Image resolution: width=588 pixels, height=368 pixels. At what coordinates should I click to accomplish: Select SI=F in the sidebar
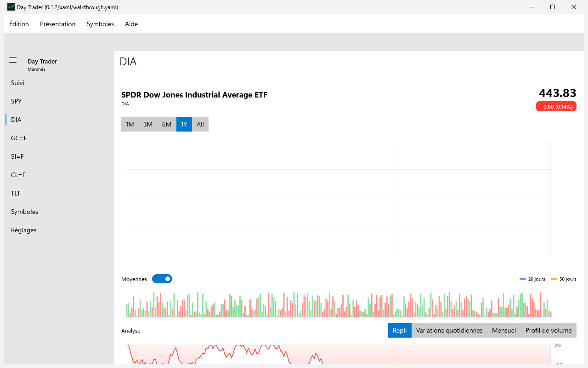(59, 156)
